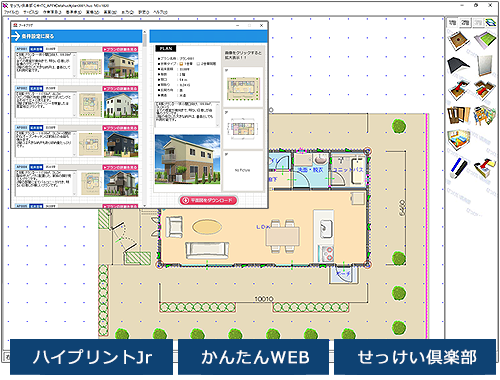This screenshot has height=380, width=500.
Task: Select the 2-household option checkbox
Action: [199, 64]
